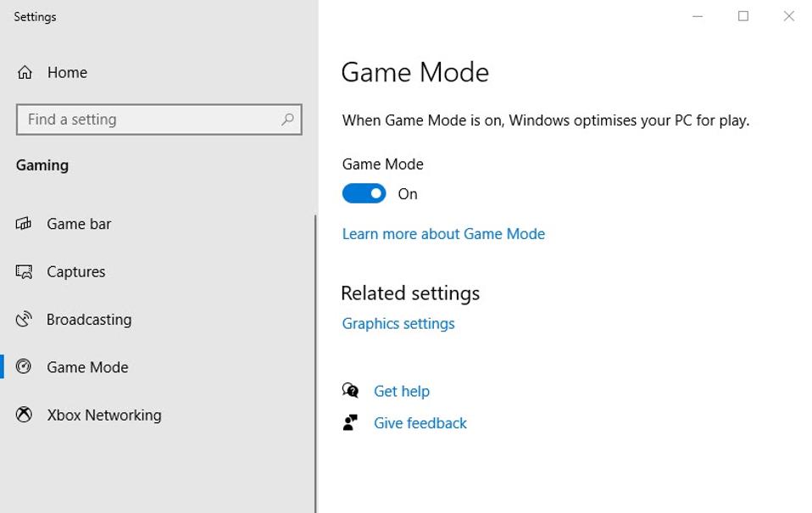
Task: Click the Give feedback person icon
Action: point(350,422)
